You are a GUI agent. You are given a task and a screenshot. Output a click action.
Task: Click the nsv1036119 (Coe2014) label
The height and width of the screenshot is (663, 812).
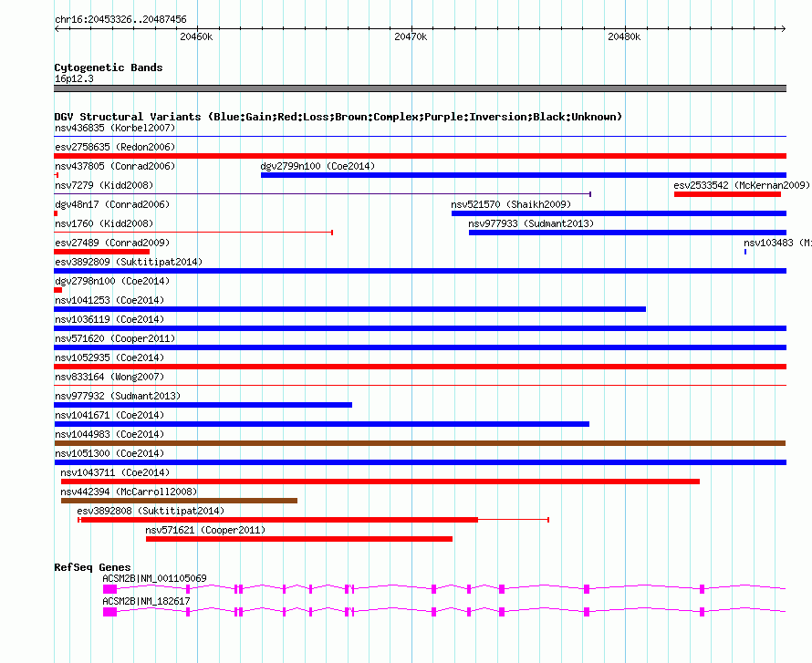[x=109, y=319]
